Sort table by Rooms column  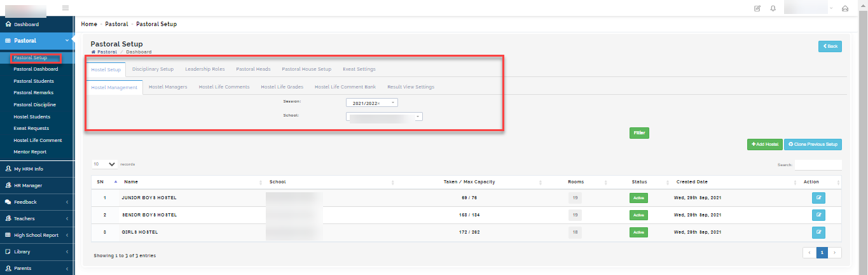tap(575, 182)
